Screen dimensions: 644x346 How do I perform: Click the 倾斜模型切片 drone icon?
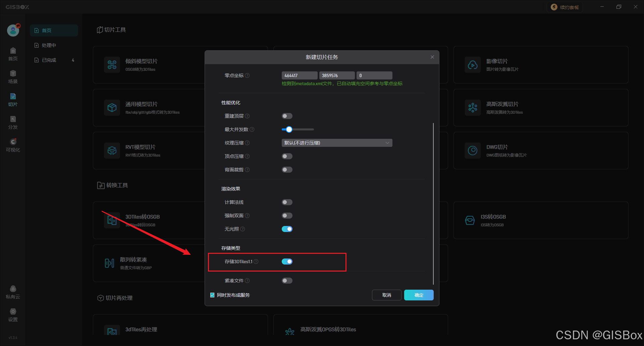(x=112, y=65)
